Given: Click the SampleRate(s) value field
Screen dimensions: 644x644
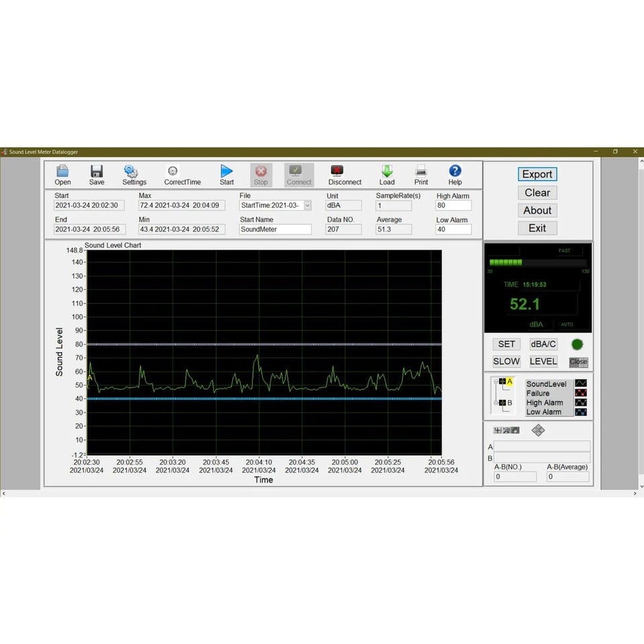Looking at the screenshot, I should (x=394, y=205).
